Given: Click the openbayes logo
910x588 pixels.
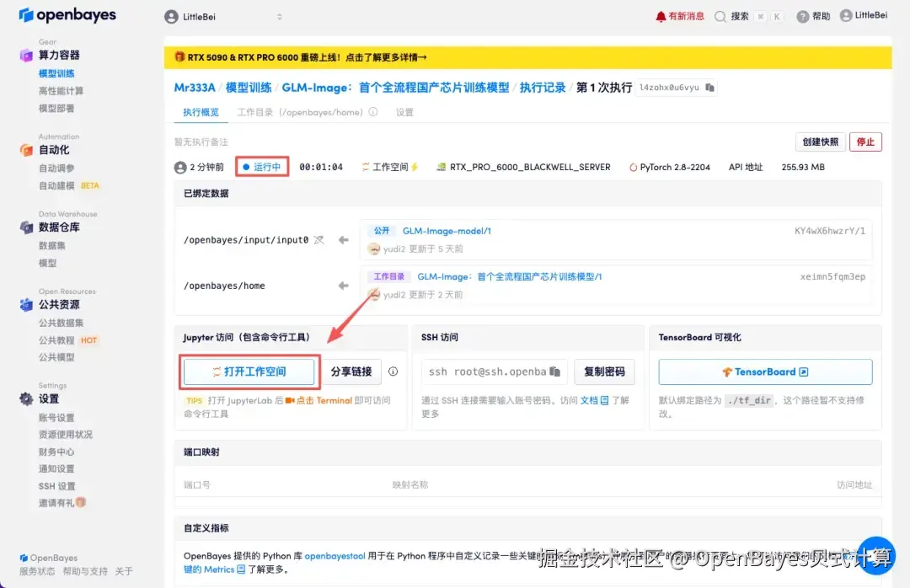Looking at the screenshot, I should click(x=67, y=15).
